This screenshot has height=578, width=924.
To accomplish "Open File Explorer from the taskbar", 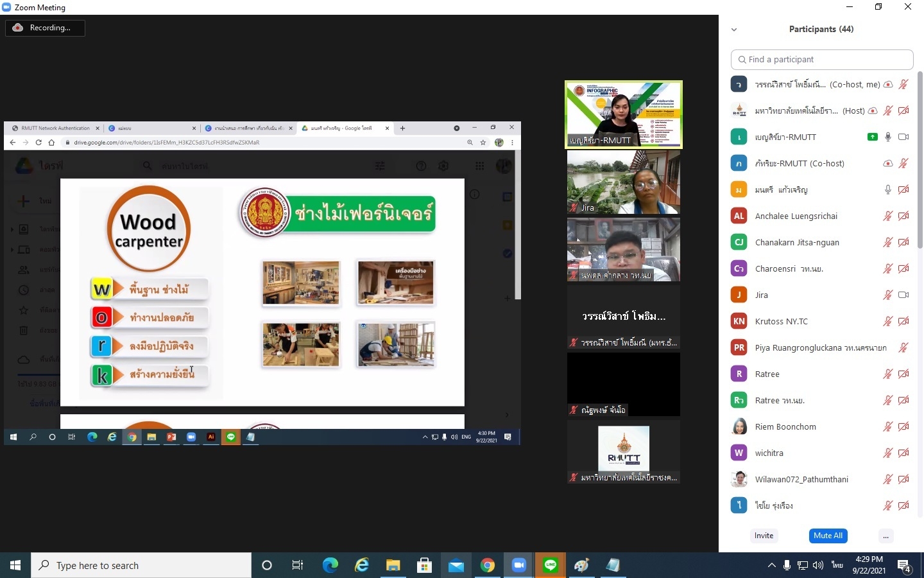I will [393, 565].
